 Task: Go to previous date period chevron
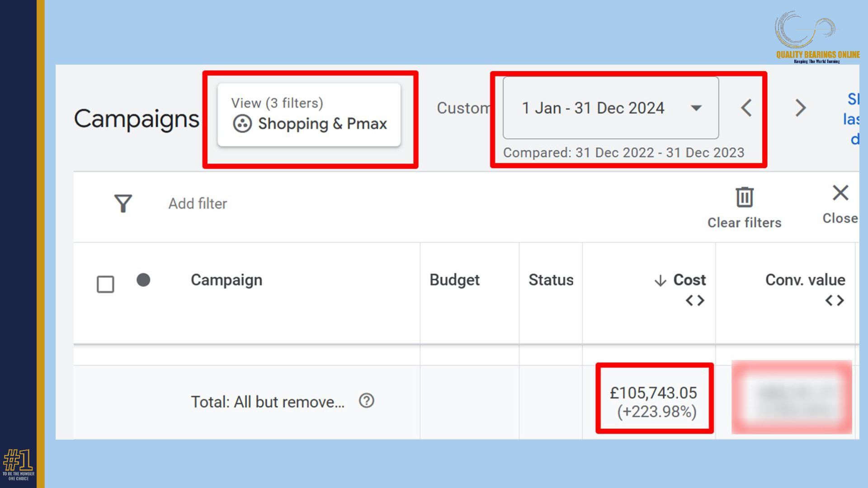click(x=746, y=108)
